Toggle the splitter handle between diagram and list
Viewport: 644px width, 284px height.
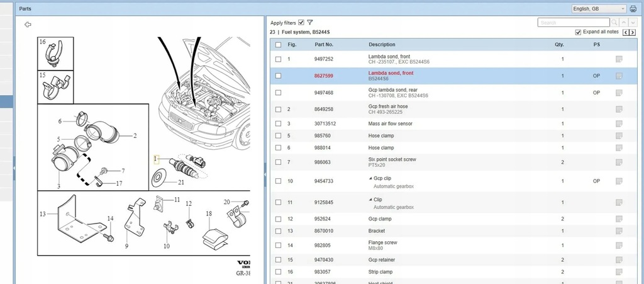point(265,174)
